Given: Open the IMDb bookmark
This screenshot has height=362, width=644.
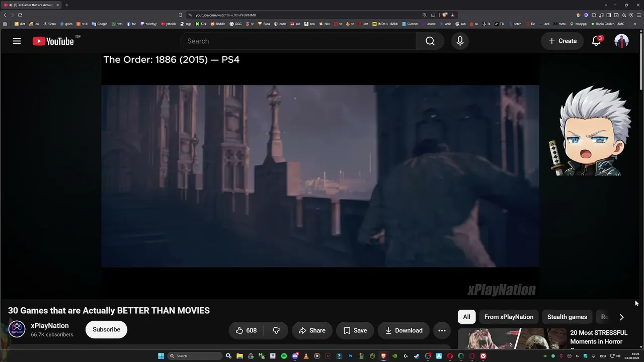Looking at the screenshot, I should pos(385,24).
